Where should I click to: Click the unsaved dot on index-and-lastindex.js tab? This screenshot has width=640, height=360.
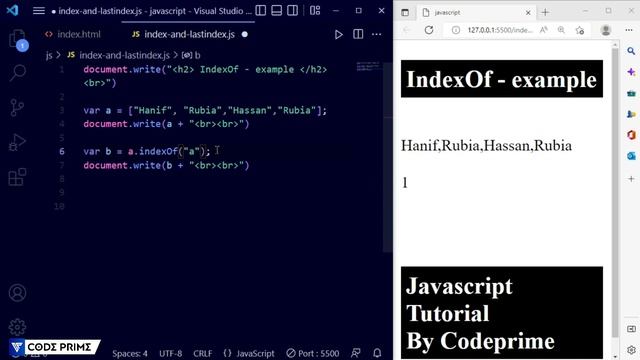click(x=244, y=34)
